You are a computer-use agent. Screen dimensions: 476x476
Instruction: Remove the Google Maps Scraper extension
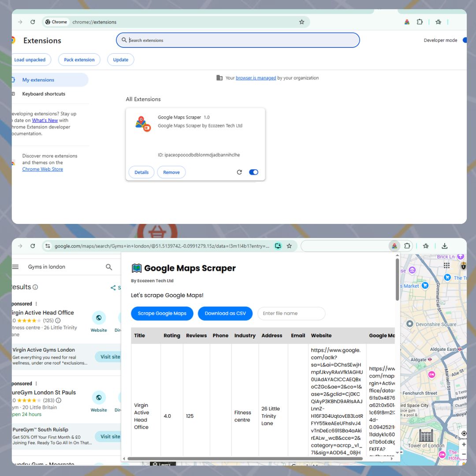[171, 172]
